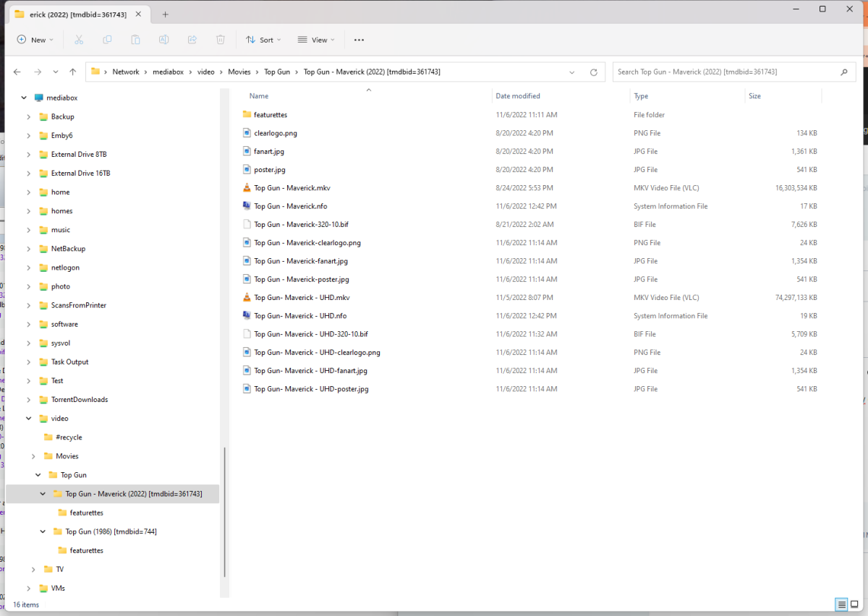Navigate back with the back arrow
This screenshot has width=868, height=616.
pos(17,72)
